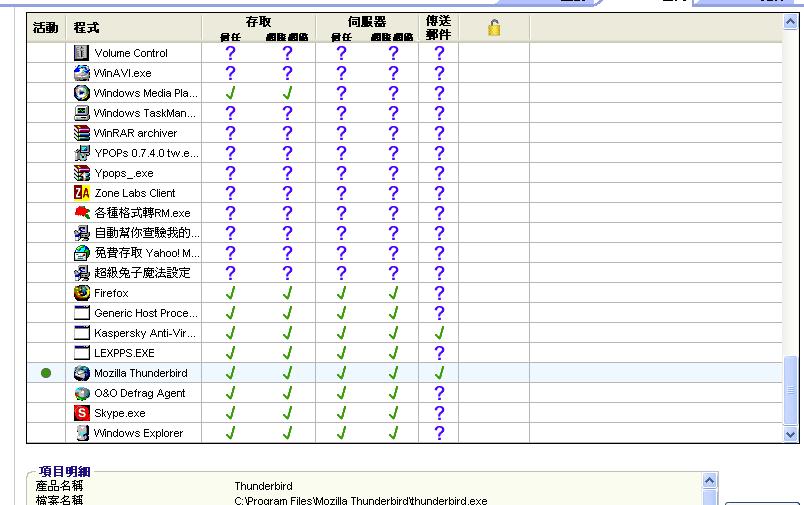Click the WinRAR archiver books icon
804x505 pixels.
pyautogui.click(x=82, y=133)
